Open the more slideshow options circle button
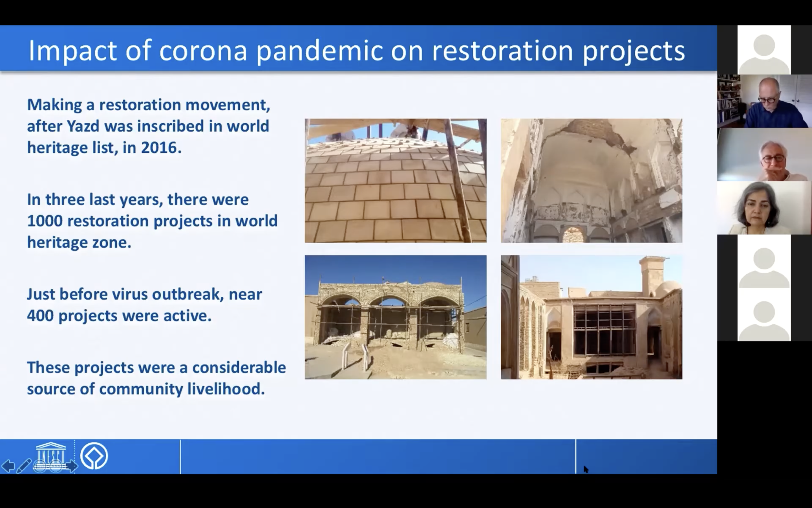 coord(56,466)
